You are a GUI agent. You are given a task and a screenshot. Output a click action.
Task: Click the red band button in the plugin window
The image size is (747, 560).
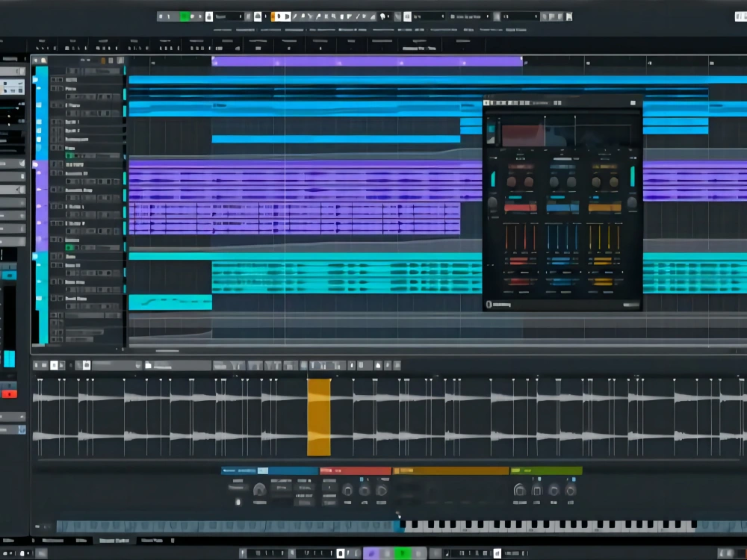(520, 207)
